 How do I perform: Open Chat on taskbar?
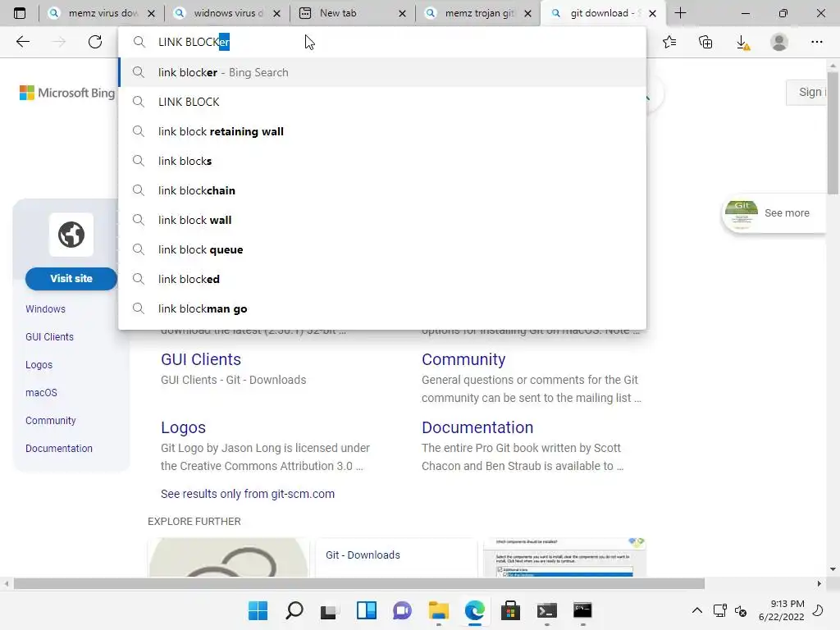tap(402, 610)
